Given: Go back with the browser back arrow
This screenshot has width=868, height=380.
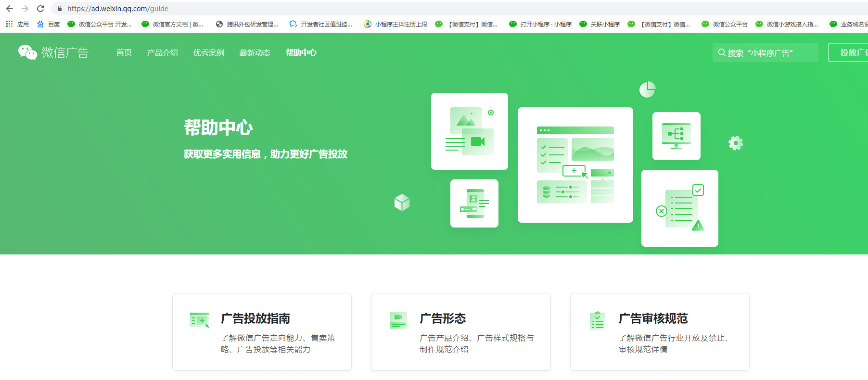Looking at the screenshot, I should [x=9, y=9].
